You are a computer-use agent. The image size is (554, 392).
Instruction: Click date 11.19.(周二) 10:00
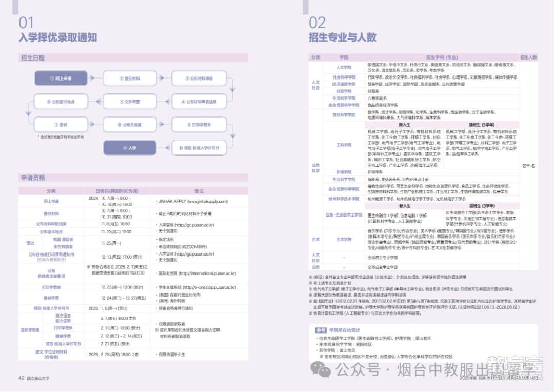(x=116, y=232)
